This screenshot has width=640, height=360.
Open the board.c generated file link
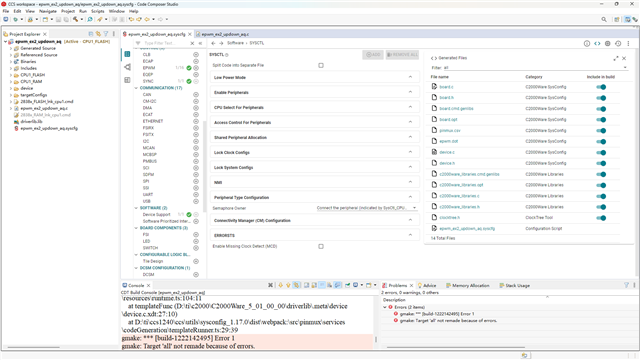coord(446,87)
